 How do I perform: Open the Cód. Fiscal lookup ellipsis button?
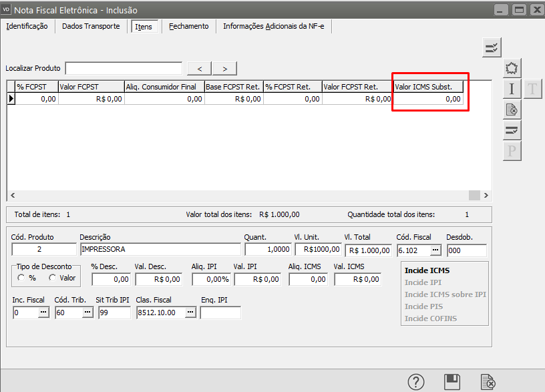click(x=435, y=250)
